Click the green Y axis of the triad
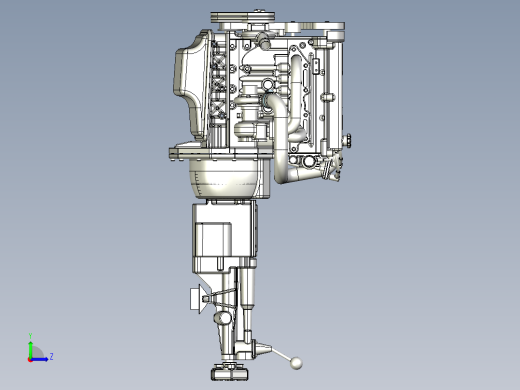520x390 pixels. pyautogui.click(x=30, y=349)
